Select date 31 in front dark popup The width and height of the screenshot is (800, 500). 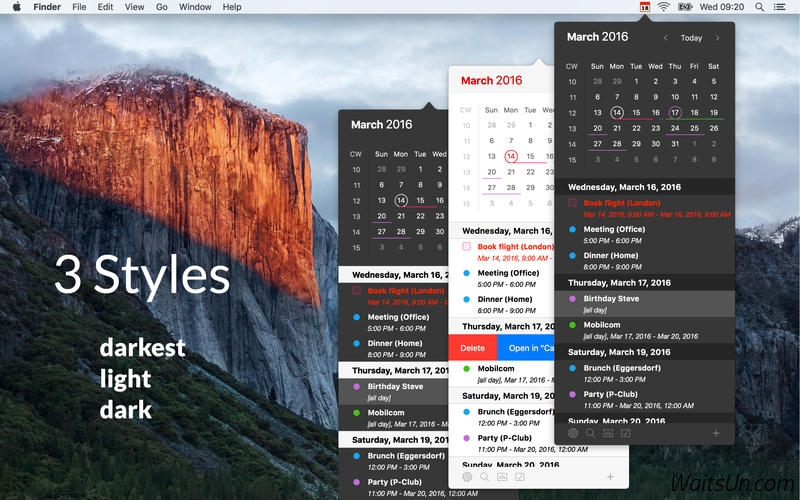675,144
